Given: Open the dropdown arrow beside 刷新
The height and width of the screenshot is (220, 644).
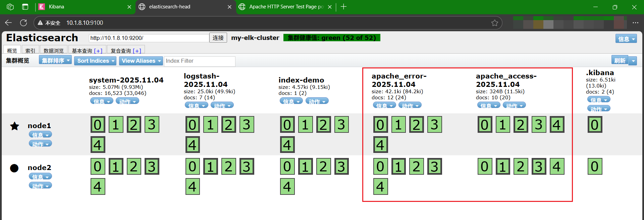Looking at the screenshot, I should coord(633,61).
